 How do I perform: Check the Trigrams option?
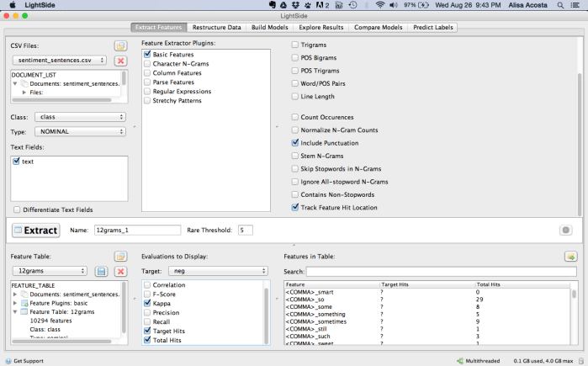tap(295, 45)
